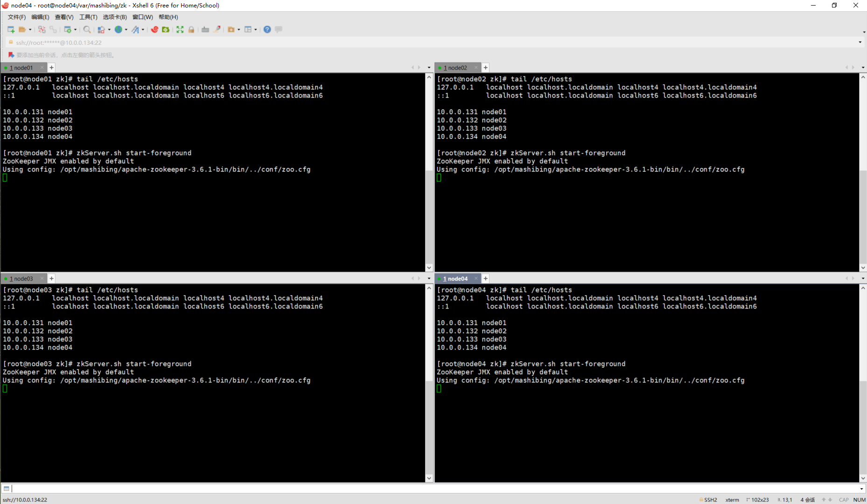Click the New Session toolbar icon

click(11, 29)
